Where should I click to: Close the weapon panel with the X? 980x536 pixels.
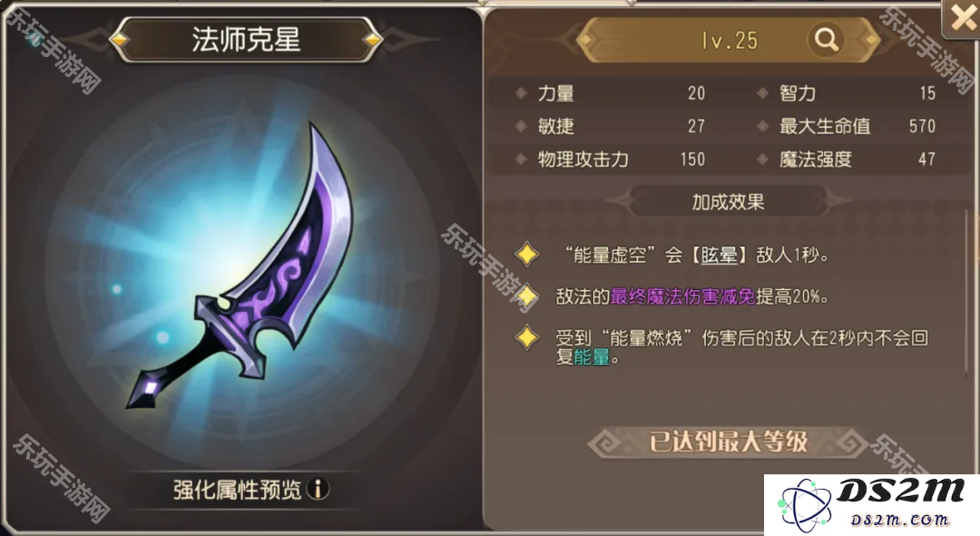click(x=961, y=19)
